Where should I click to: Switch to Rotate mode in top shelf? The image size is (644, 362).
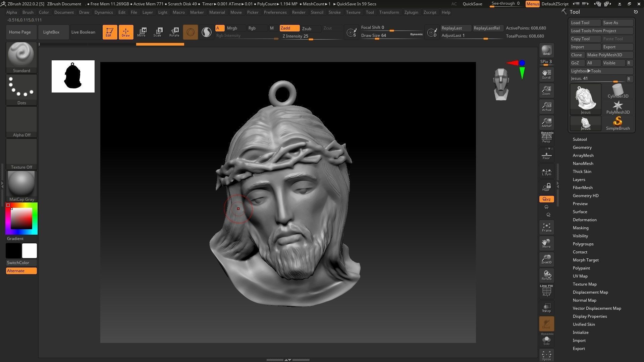point(174,32)
